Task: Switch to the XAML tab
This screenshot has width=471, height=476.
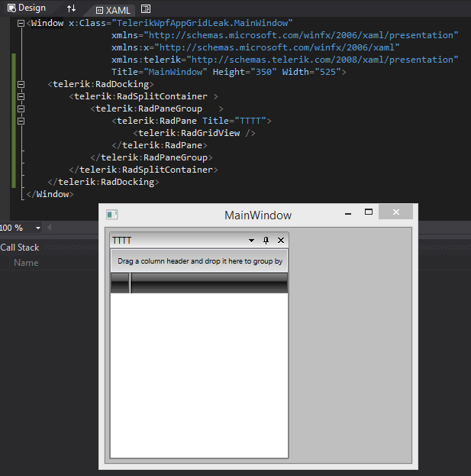Action: click(x=113, y=11)
